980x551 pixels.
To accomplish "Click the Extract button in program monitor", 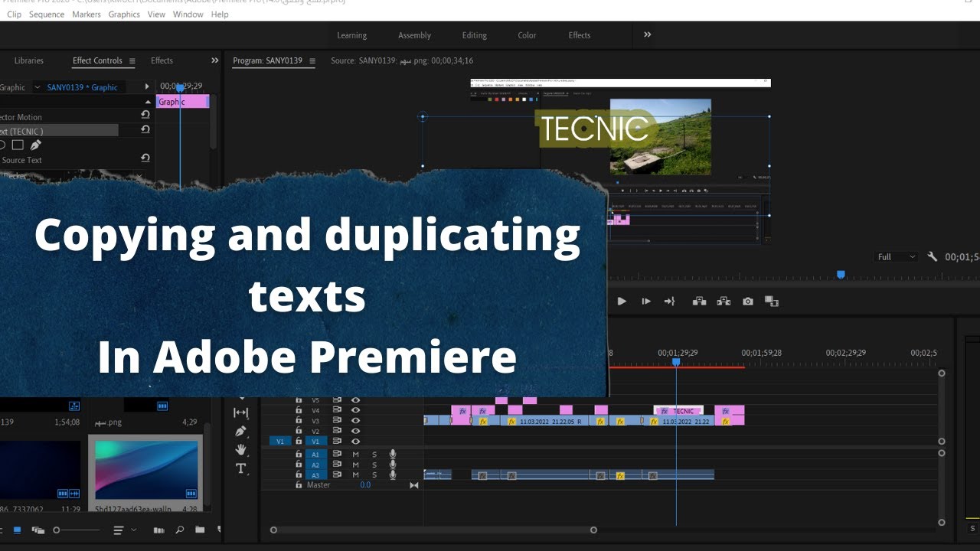I will pos(724,302).
